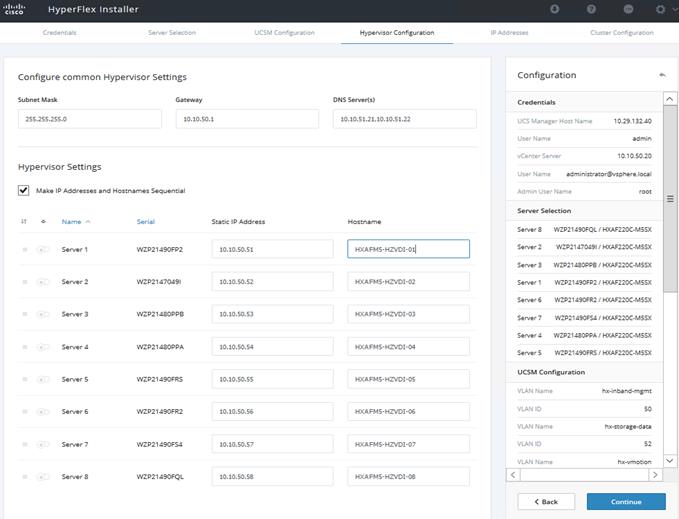Grab the drag handle for Server 1

[x=25, y=249]
